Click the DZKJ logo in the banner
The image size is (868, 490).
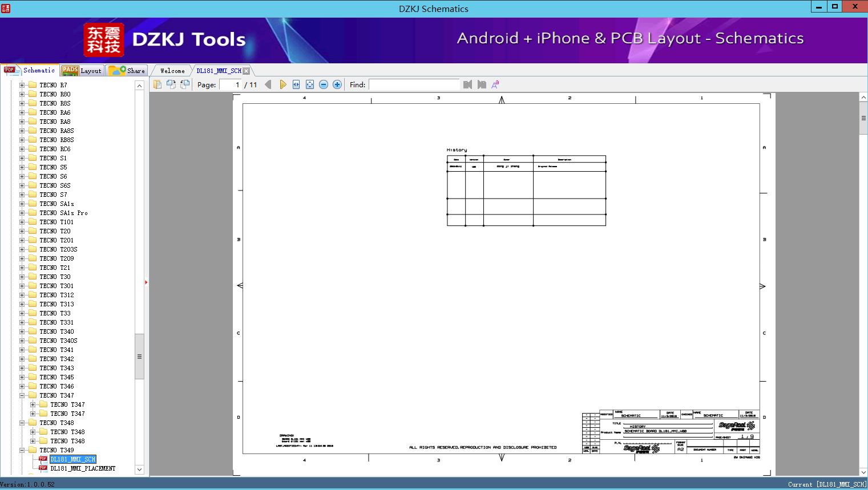[x=104, y=40]
